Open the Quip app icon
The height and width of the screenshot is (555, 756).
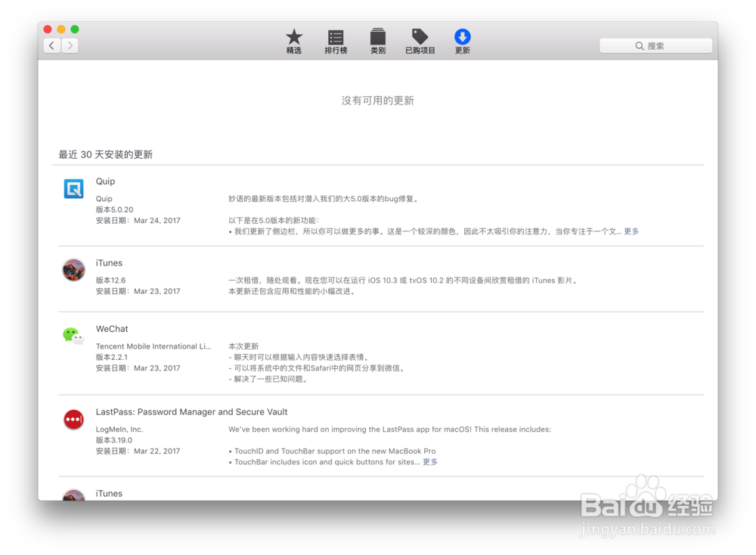tap(74, 188)
